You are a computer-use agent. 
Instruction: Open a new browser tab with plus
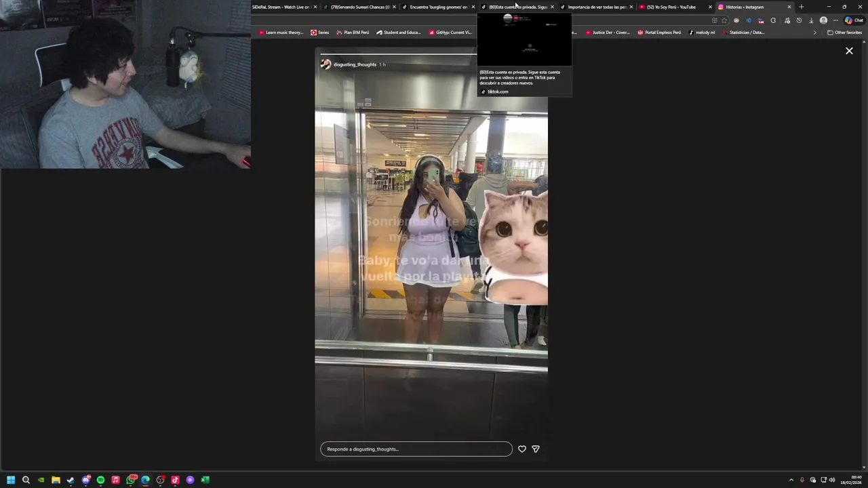(801, 7)
